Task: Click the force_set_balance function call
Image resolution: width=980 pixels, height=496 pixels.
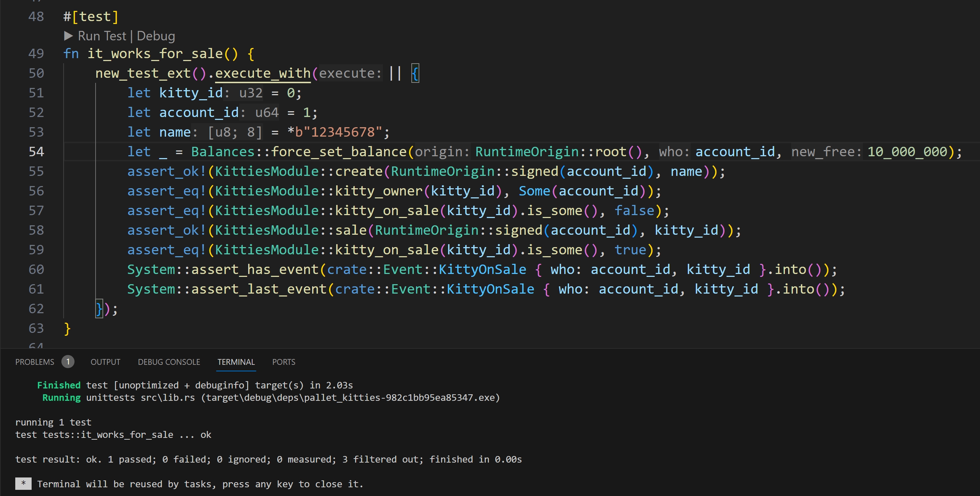Action: [339, 152]
